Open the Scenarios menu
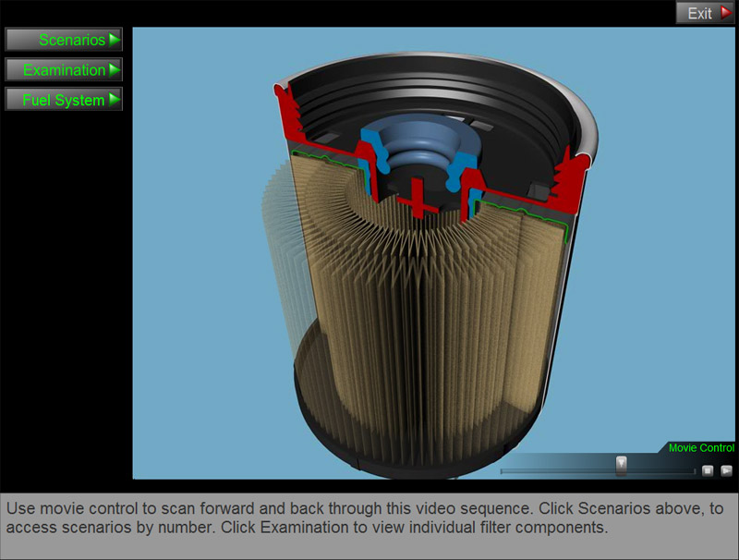 pos(64,40)
